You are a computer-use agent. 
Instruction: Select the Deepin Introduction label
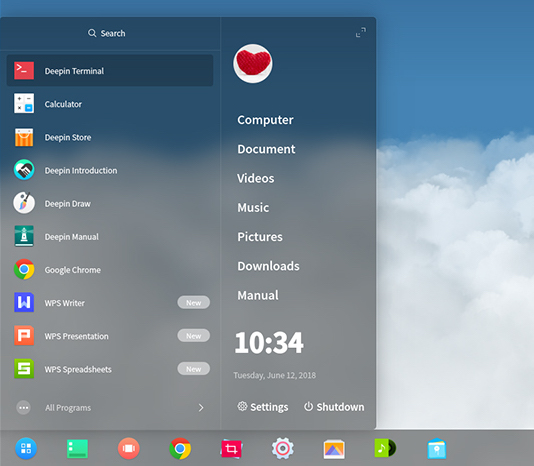pyautogui.click(x=81, y=170)
